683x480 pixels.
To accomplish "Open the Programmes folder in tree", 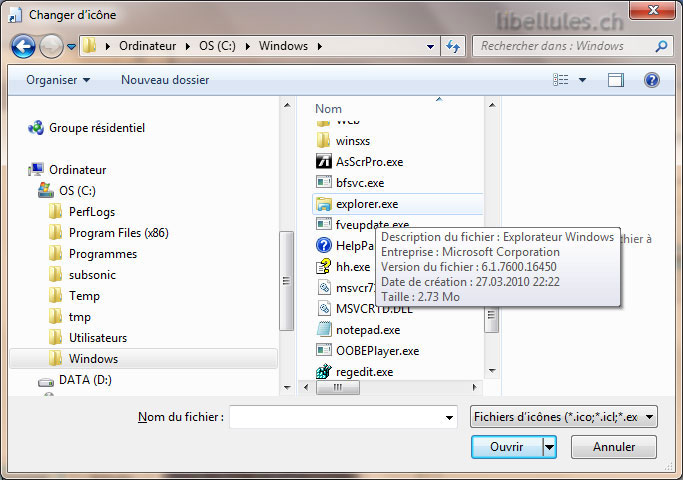I will (93, 254).
